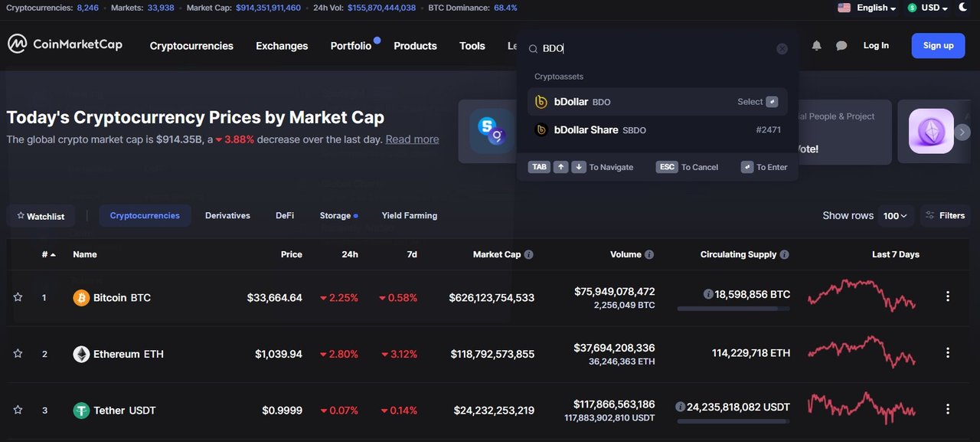Switch to the Storage tab
The width and height of the screenshot is (980, 442).
(338, 215)
